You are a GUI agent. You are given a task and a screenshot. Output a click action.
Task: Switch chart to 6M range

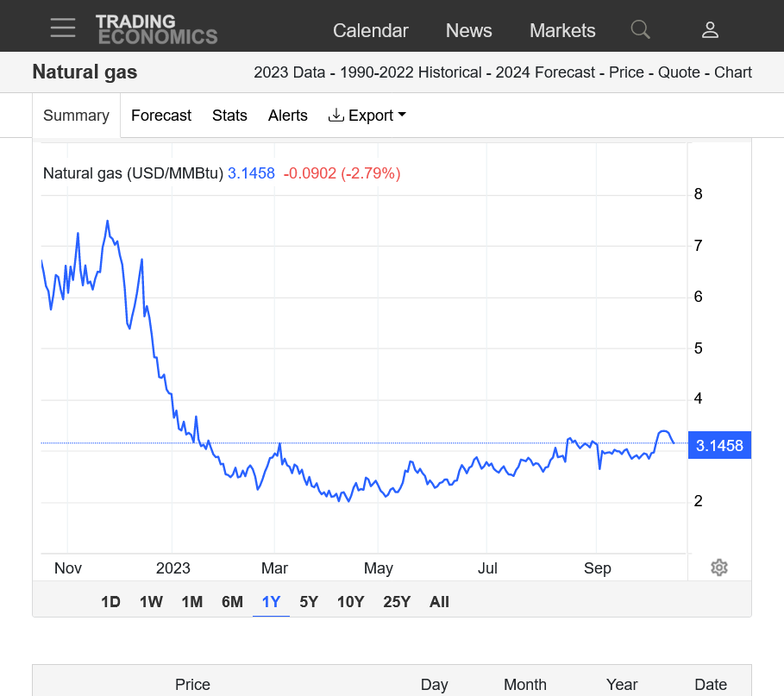click(x=232, y=602)
